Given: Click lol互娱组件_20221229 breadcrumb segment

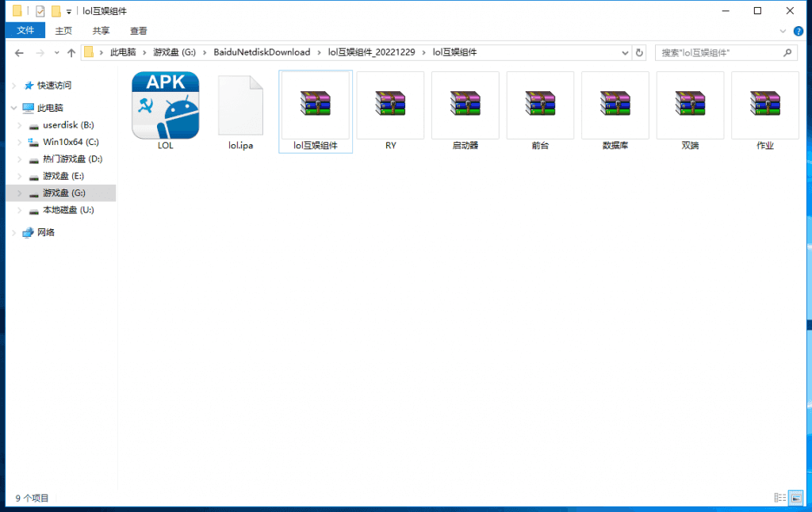Looking at the screenshot, I should [371, 52].
